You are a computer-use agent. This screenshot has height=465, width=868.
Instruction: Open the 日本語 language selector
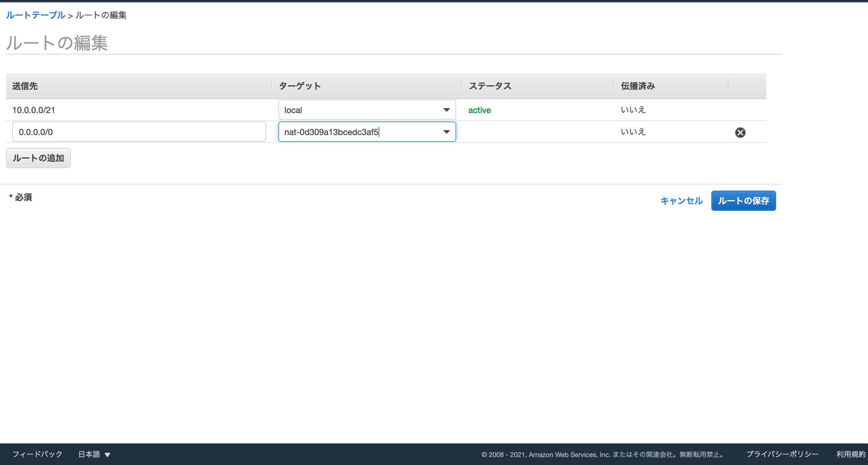94,454
